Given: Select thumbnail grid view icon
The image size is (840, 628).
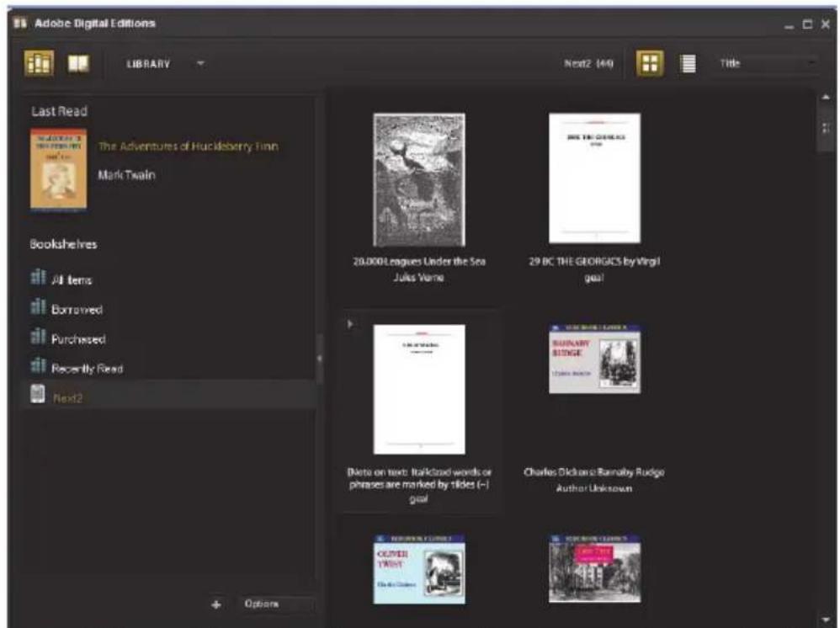Looking at the screenshot, I should pos(649,63).
